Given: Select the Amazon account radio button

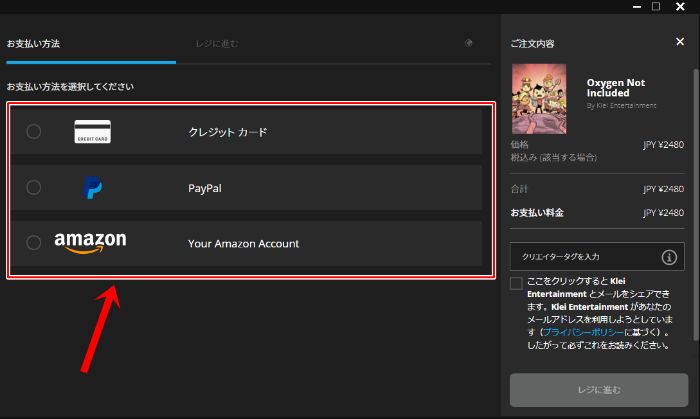Looking at the screenshot, I should 33,243.
